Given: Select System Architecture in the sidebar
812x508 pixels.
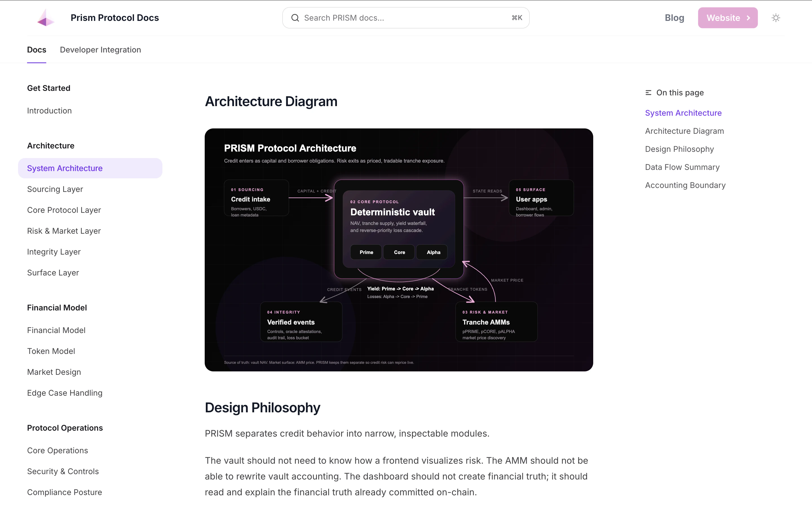Looking at the screenshot, I should pos(90,168).
